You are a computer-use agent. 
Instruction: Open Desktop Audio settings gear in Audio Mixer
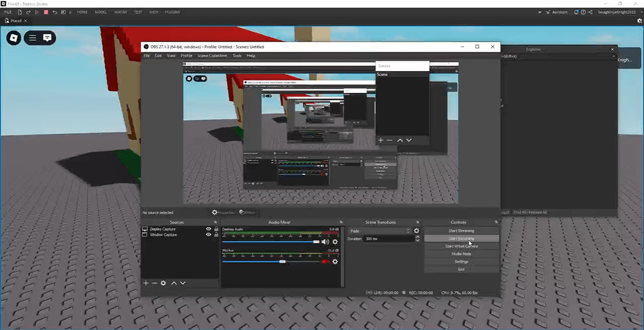click(335, 242)
